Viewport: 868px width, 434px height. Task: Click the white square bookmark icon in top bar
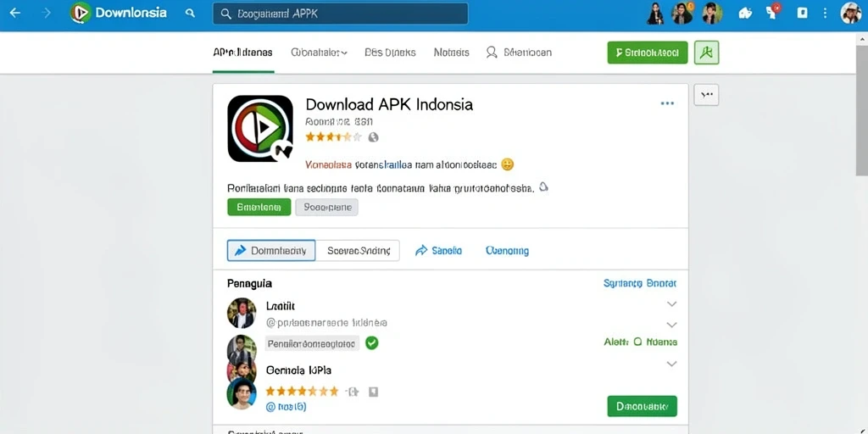pyautogui.click(x=802, y=13)
